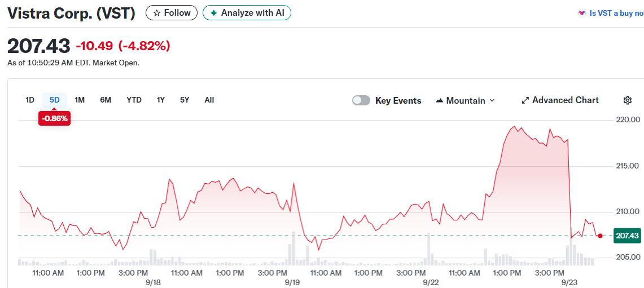Viewport: 644px width, 288px height.
Task: Click the Mountain chart type icon
Action: tap(440, 100)
